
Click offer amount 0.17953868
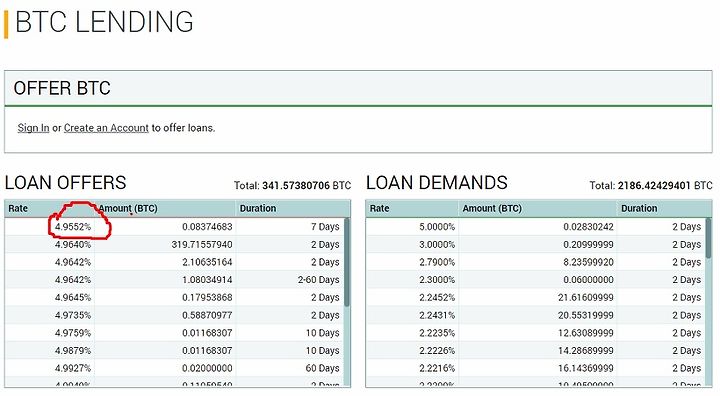[x=207, y=298]
